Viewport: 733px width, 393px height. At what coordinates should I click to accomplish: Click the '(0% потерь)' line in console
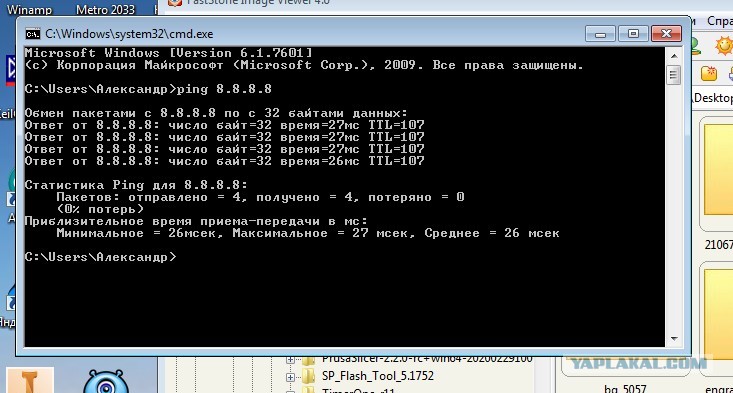(100, 209)
